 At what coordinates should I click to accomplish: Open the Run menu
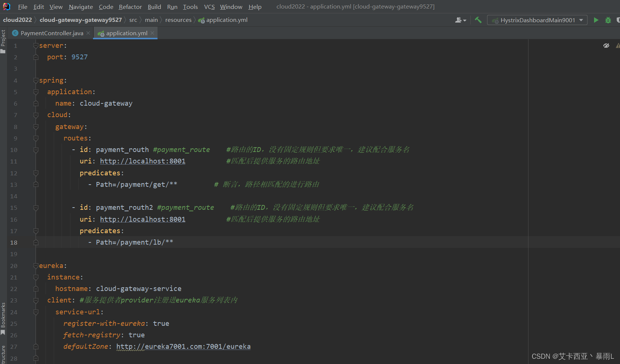172,7
